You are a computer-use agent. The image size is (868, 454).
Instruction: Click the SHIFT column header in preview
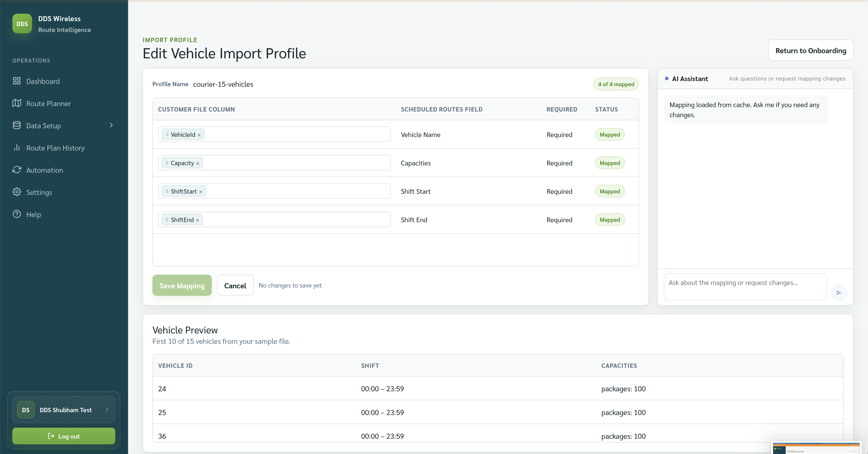tap(370, 365)
